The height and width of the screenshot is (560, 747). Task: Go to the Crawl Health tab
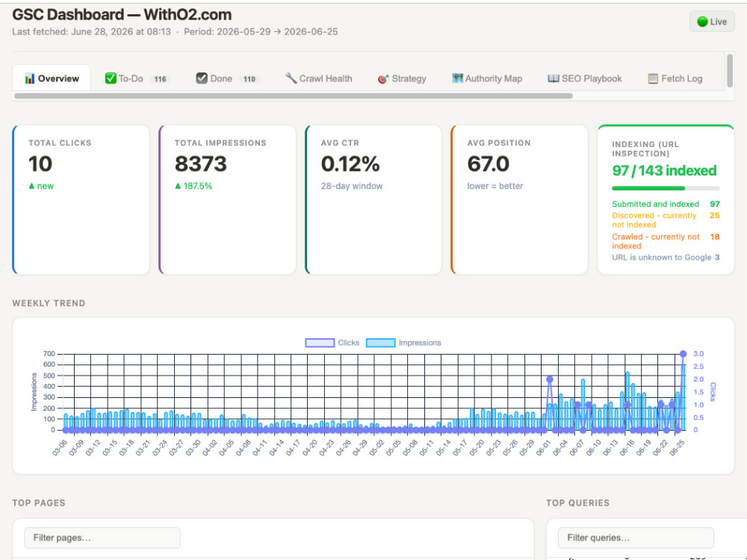tap(318, 78)
